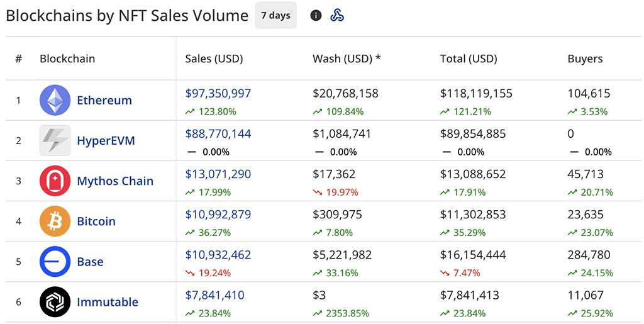Open the Mythos Chain name link
644x324 pixels.
coord(115,181)
